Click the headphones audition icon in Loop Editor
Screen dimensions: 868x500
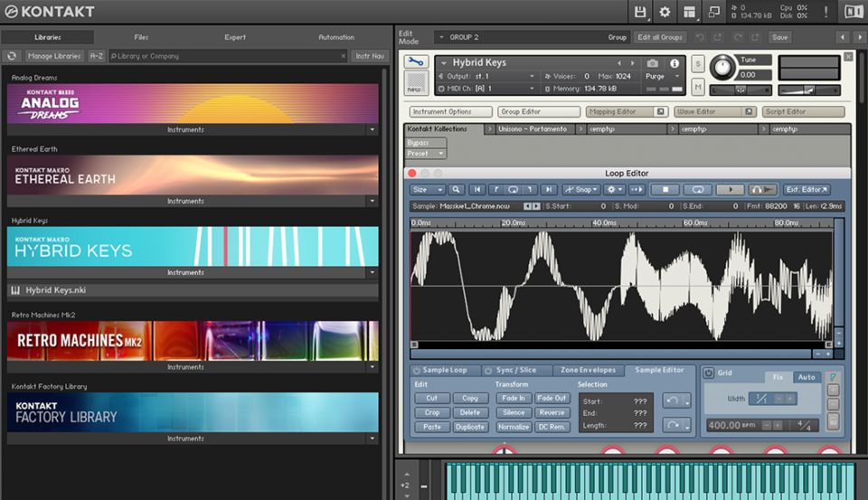tap(762, 189)
